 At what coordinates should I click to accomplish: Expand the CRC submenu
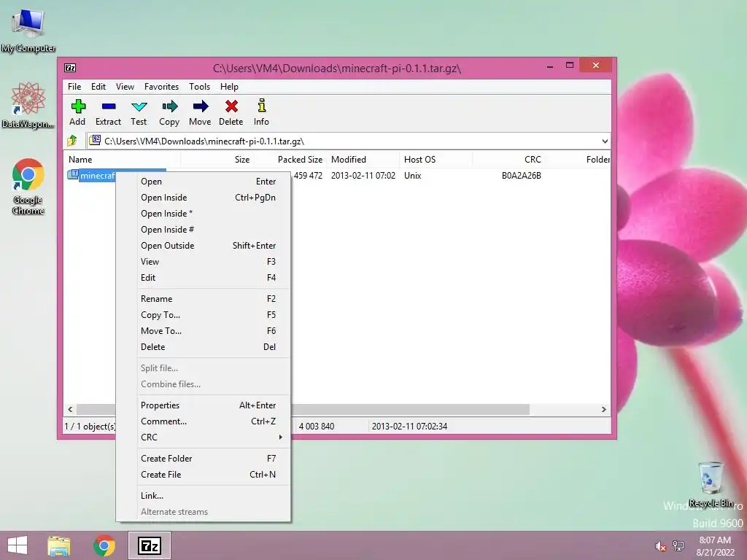213,437
